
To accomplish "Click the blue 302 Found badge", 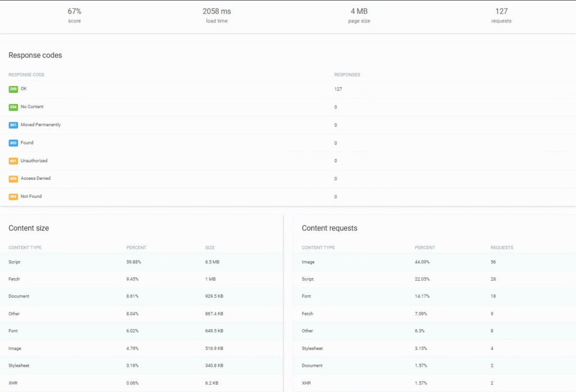I will click(x=13, y=143).
